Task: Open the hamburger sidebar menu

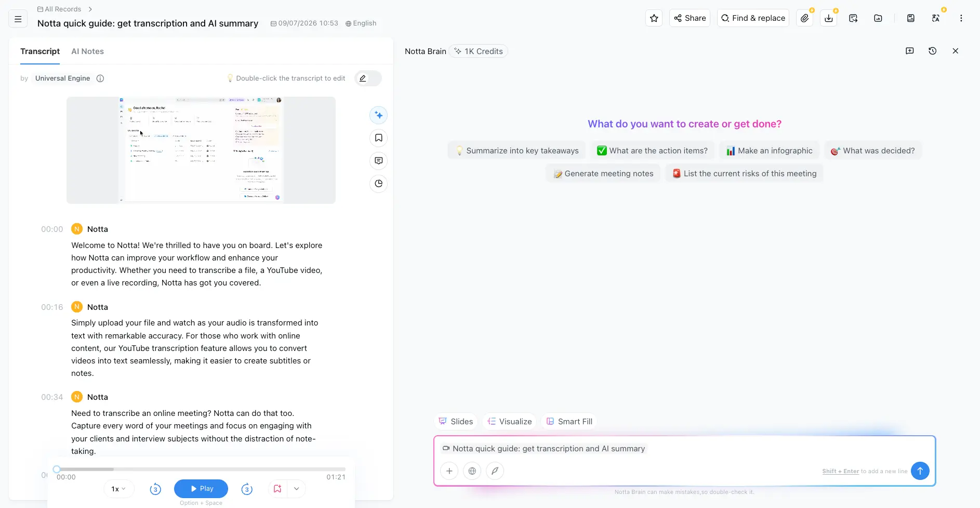Action: [x=18, y=19]
